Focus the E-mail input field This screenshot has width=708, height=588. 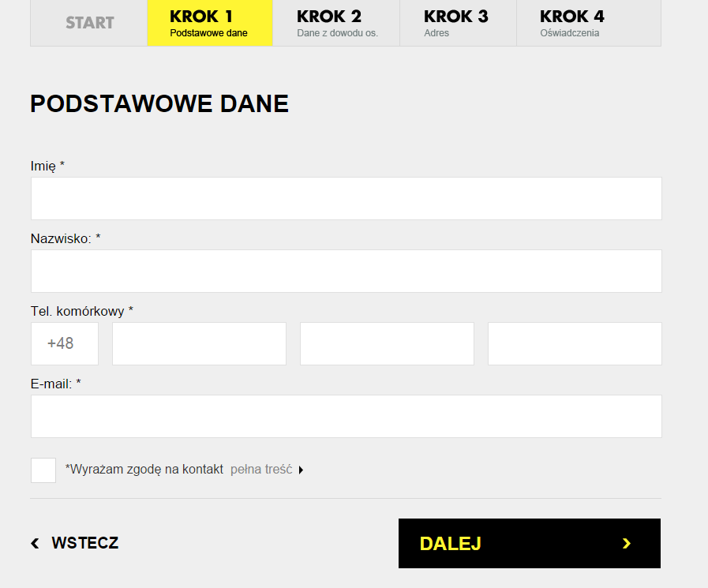pos(347,417)
